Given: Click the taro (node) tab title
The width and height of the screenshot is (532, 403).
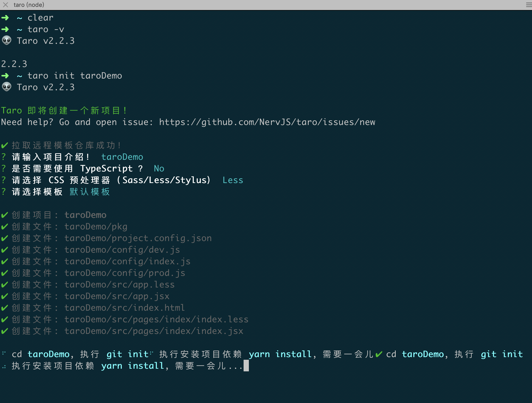Looking at the screenshot, I should [x=29, y=5].
